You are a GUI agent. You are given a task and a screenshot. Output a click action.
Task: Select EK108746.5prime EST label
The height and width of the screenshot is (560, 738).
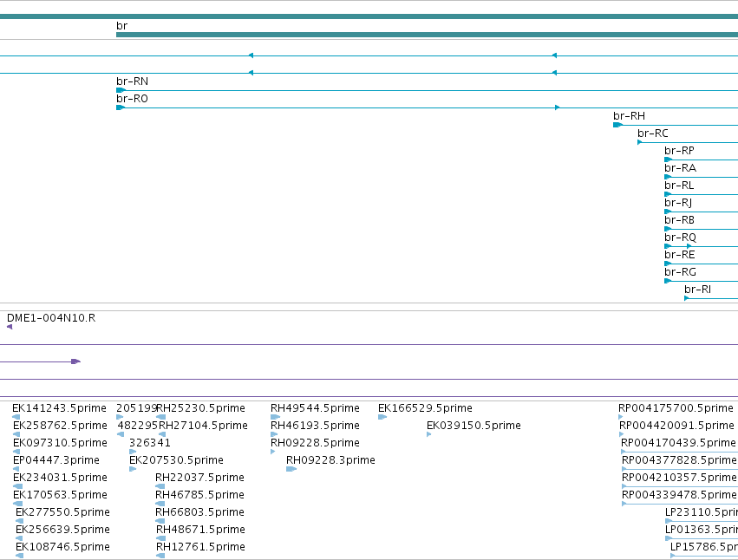click(62, 547)
